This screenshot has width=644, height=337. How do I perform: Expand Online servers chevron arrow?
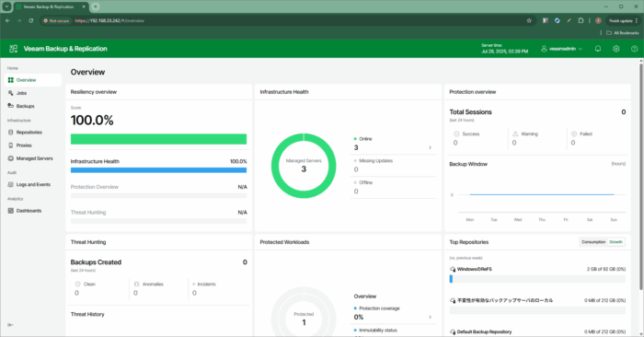coord(430,147)
